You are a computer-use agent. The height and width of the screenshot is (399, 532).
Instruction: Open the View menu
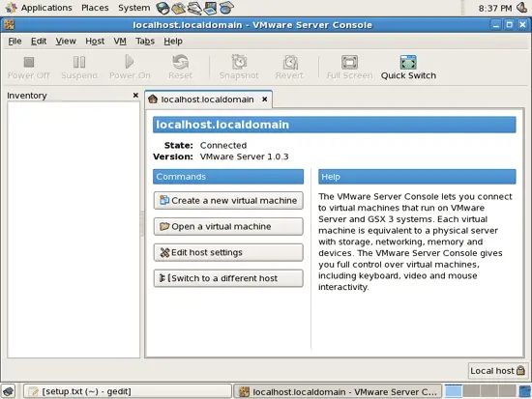coord(66,41)
